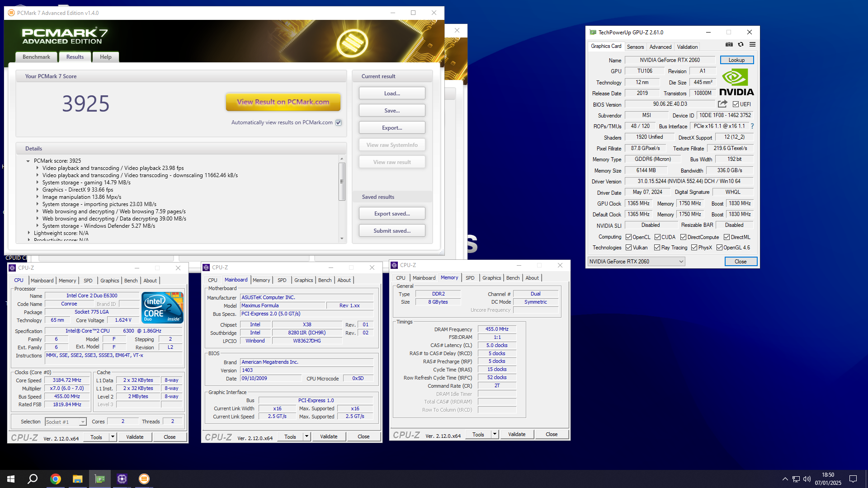Open network status tray icon

coord(796,479)
